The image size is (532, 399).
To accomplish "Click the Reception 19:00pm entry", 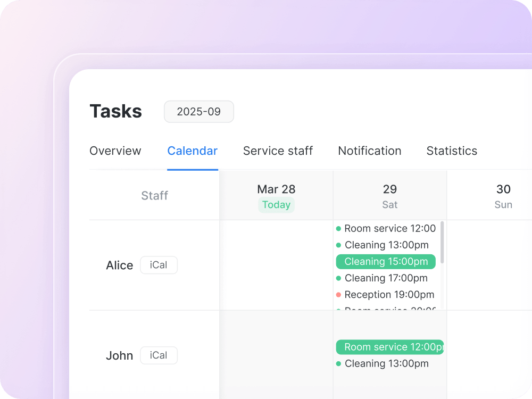I will (388, 295).
